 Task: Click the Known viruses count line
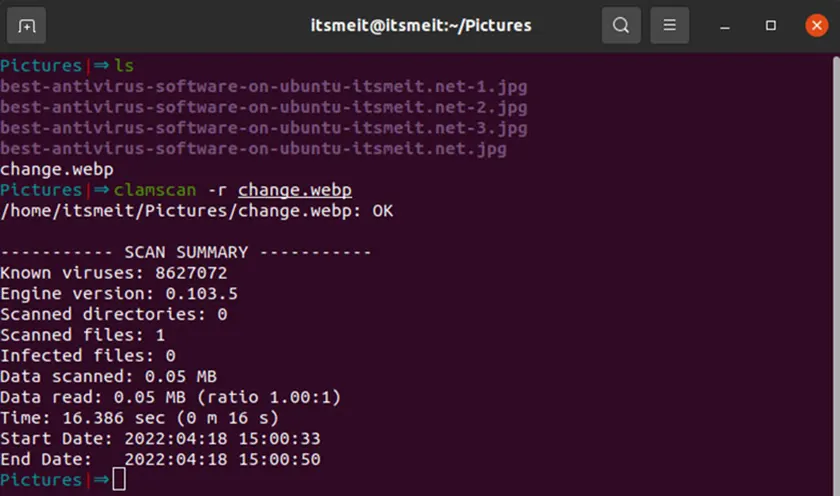[114, 273]
